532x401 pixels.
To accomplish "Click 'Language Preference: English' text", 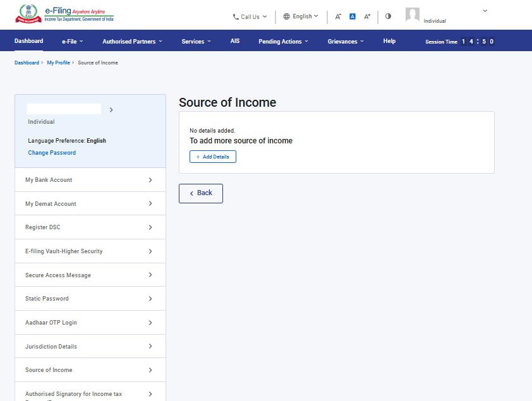I will [67, 141].
